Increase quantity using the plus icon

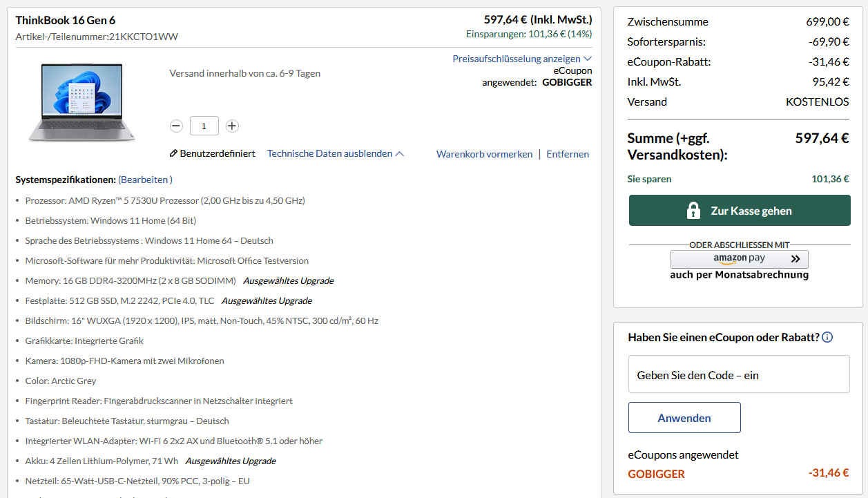(x=231, y=126)
